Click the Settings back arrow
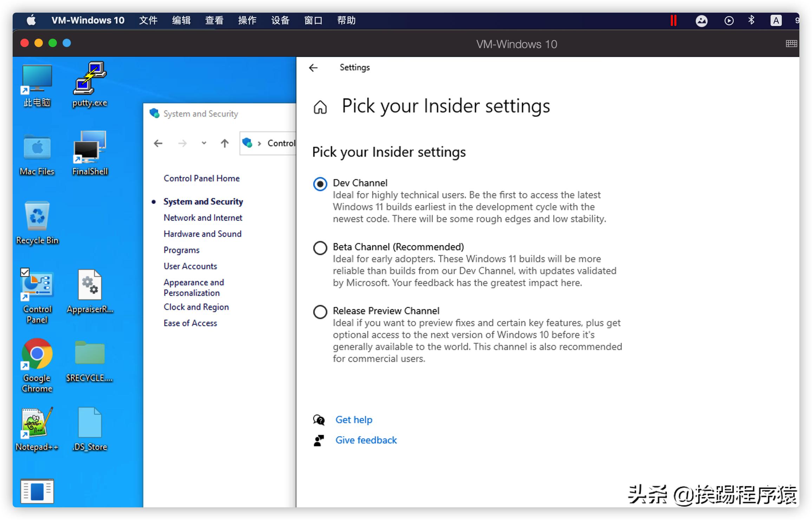812x520 pixels. [x=313, y=67]
